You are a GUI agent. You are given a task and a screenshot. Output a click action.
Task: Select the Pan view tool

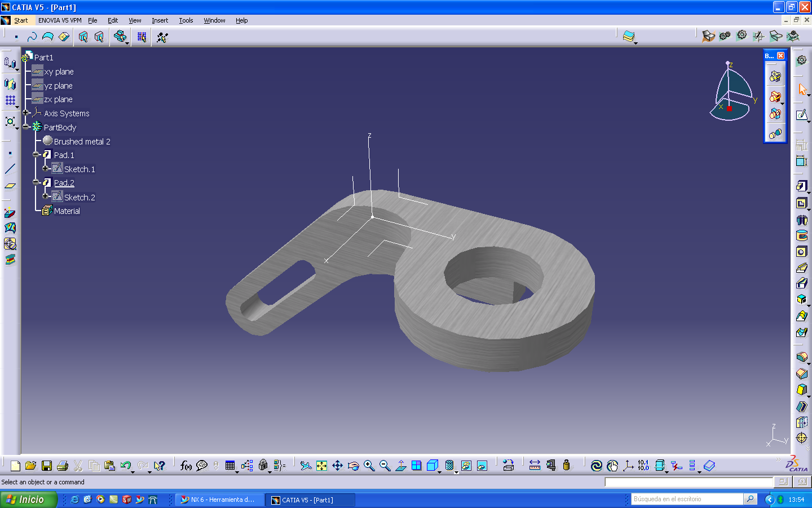(x=337, y=466)
